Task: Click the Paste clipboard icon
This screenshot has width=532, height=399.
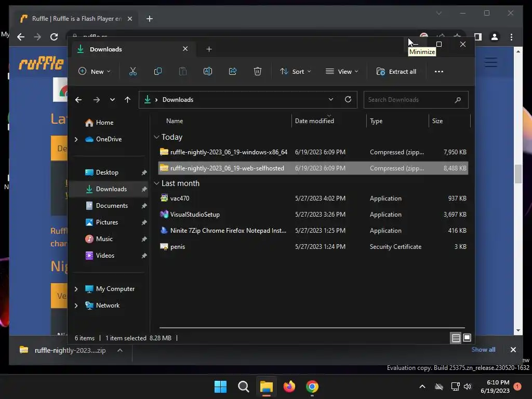Action: point(182,71)
